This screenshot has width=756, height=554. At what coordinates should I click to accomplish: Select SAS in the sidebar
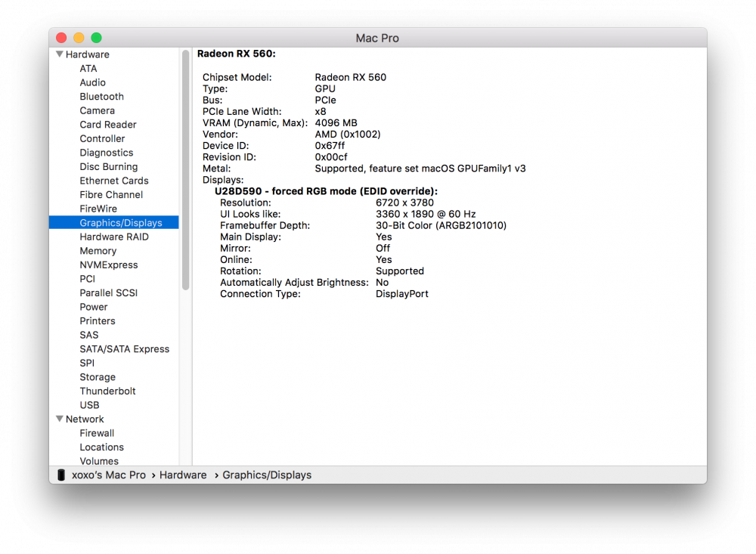[x=88, y=335]
